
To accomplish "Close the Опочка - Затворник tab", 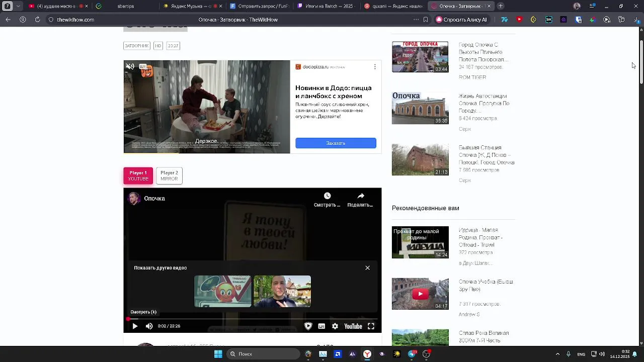I will 489,6.
